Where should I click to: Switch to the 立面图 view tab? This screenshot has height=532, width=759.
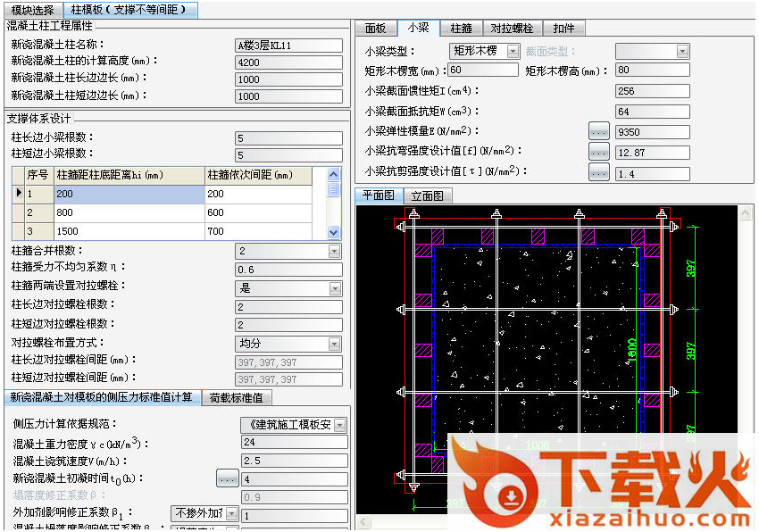[428, 195]
